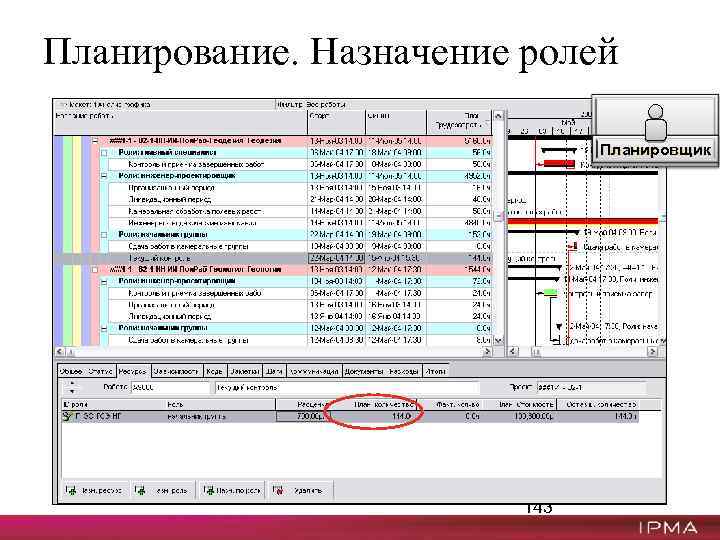This screenshot has height=540, width=720.
Task: Click the Назн. по роли button
Action: tap(232, 490)
